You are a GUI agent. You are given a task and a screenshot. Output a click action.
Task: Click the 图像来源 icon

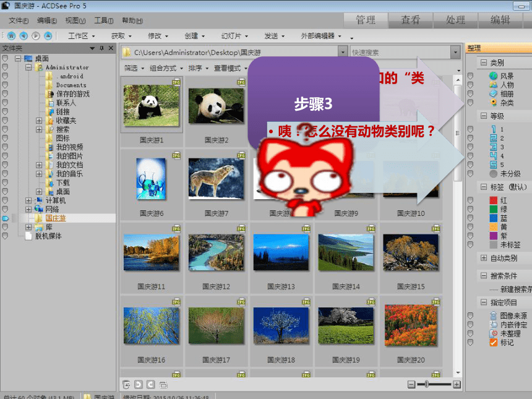click(493, 315)
